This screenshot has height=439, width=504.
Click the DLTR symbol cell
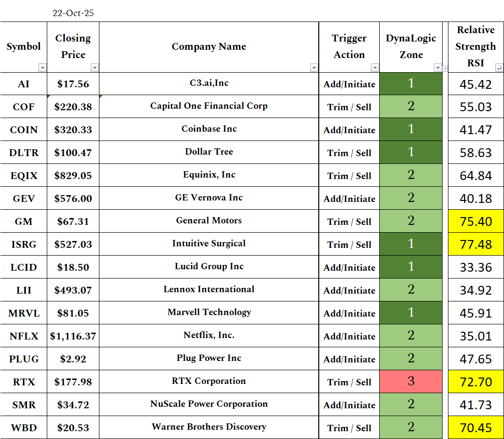pyautogui.click(x=24, y=153)
